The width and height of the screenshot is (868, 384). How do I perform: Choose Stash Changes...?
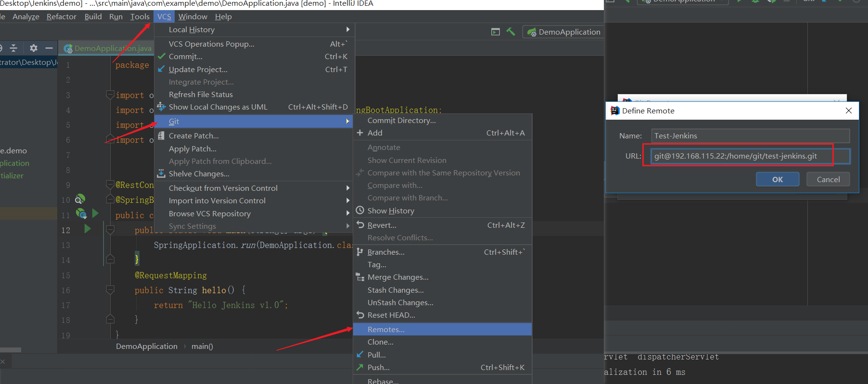[x=443, y=290]
